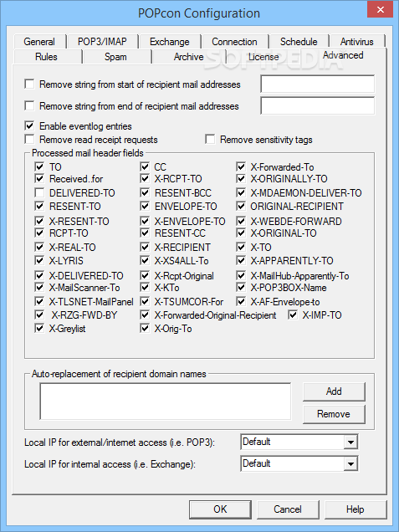
Task: Click the end-of-address string input field
Action: [x=318, y=106]
